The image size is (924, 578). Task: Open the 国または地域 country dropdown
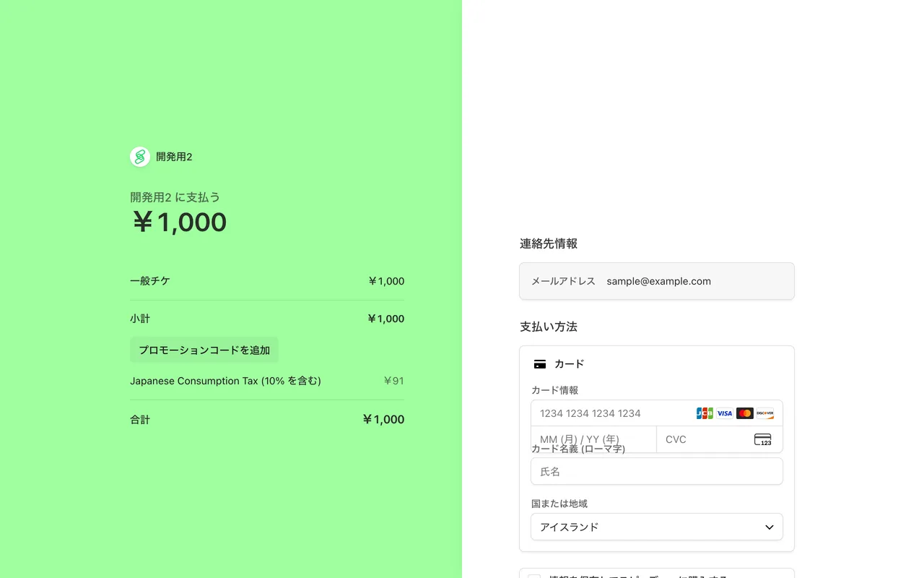tap(657, 527)
